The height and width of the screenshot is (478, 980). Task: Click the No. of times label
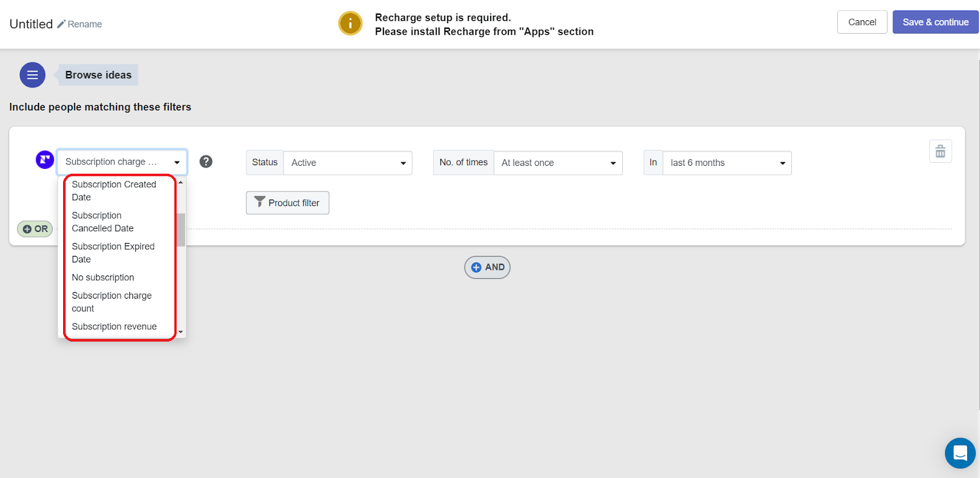[x=463, y=162]
